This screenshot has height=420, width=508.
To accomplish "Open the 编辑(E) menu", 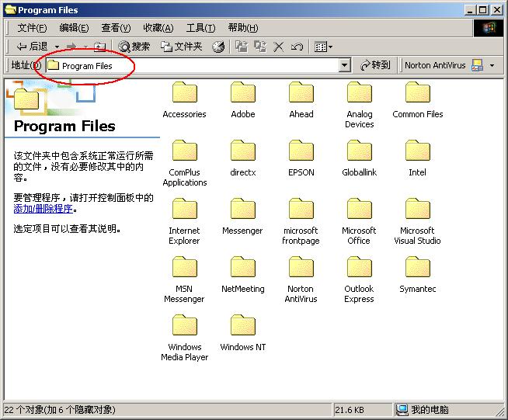I will point(74,28).
